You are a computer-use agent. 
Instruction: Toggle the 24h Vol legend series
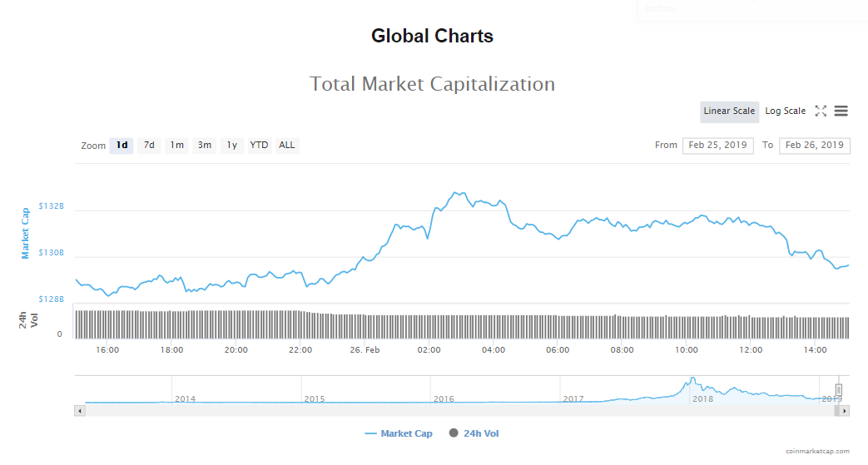pos(474,433)
